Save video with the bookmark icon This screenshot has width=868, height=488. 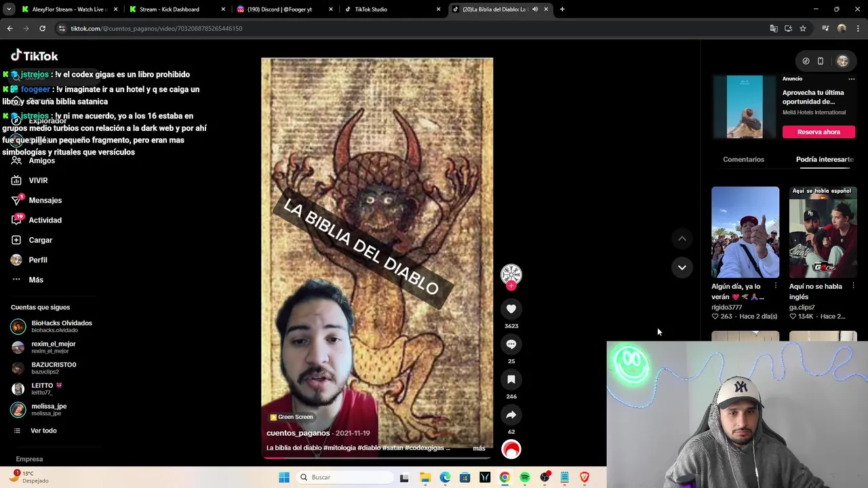[x=511, y=380]
